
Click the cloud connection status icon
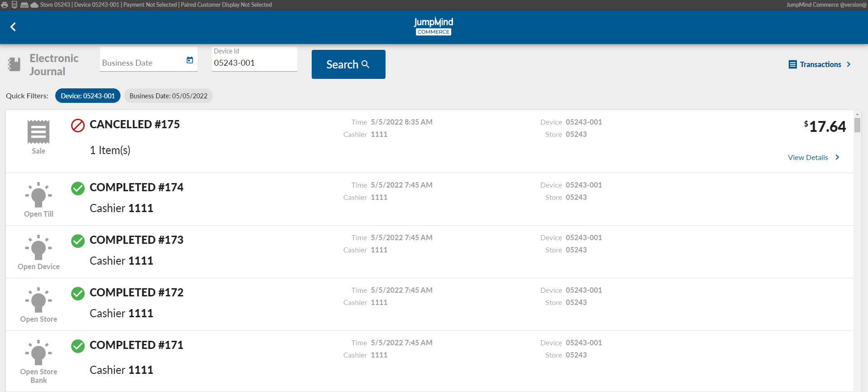(x=34, y=5)
